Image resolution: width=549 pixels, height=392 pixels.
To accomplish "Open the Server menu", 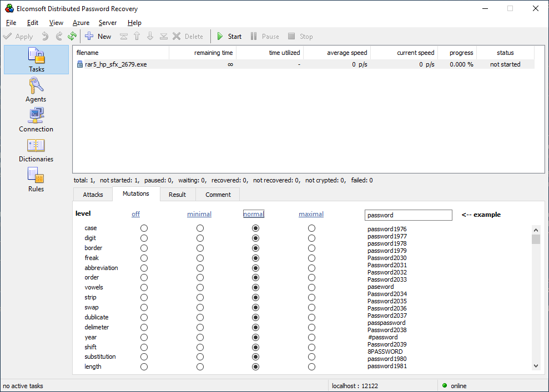I will coord(108,22).
